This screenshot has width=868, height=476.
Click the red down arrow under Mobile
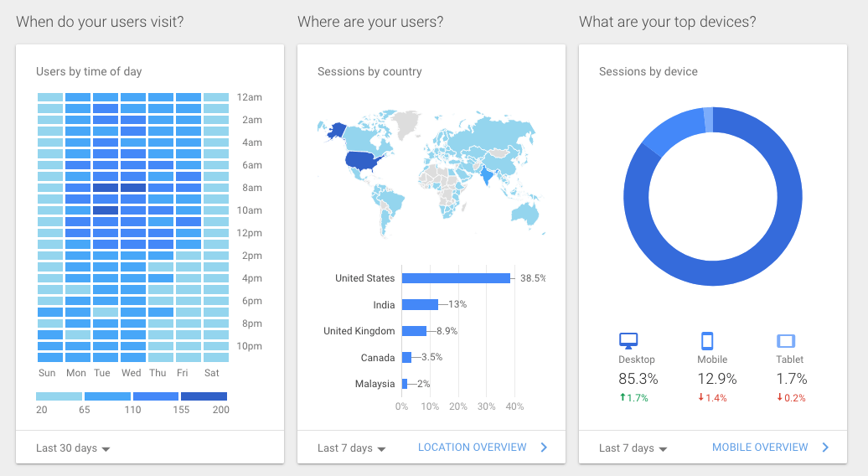click(x=701, y=398)
